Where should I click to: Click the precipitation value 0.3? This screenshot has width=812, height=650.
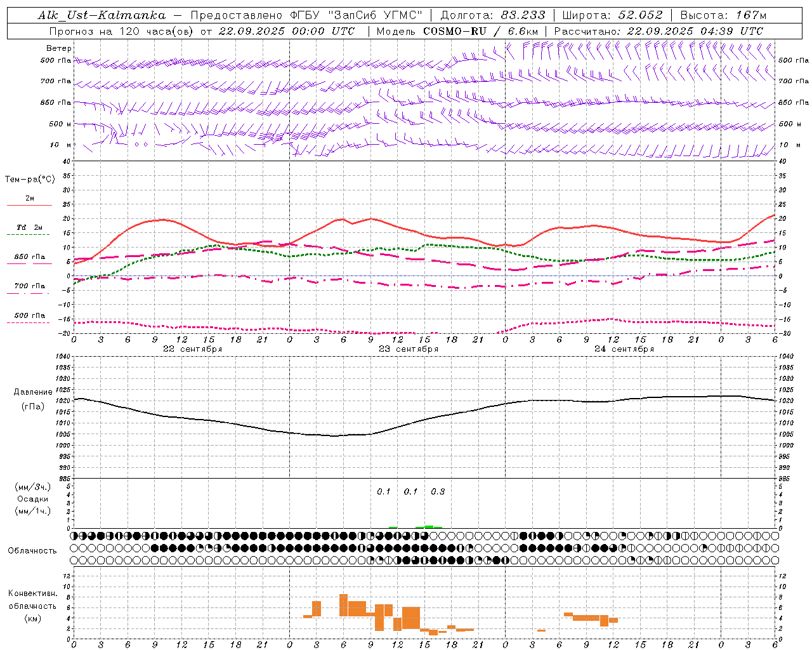[x=438, y=492]
